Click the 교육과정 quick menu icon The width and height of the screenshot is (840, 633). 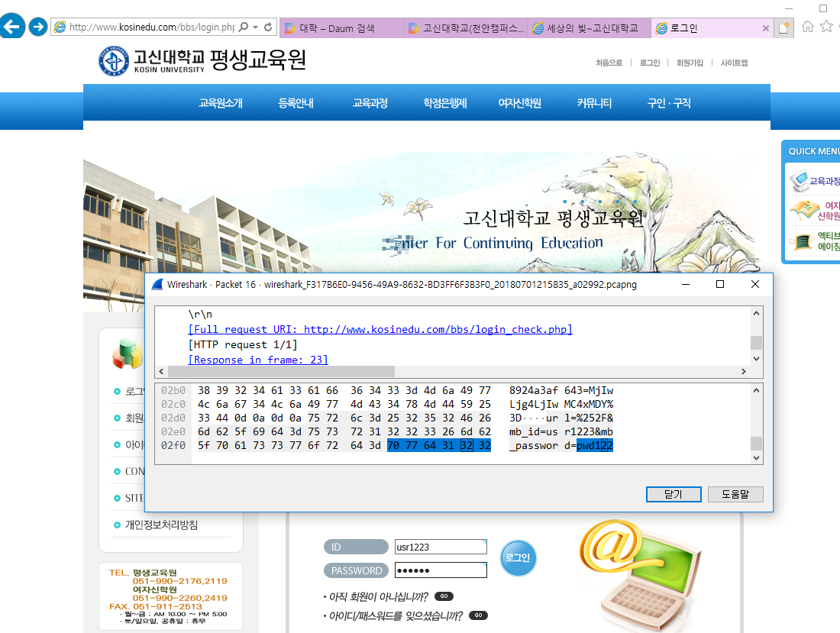click(800, 180)
